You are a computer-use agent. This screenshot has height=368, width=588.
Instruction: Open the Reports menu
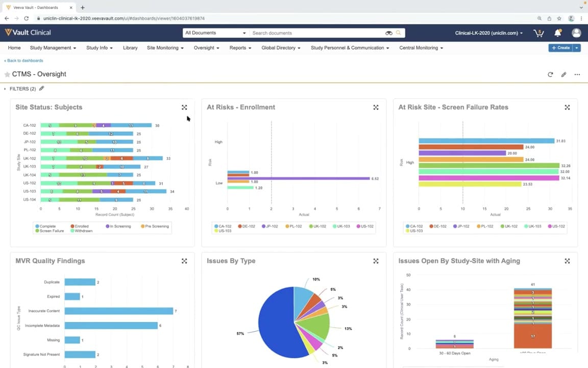[x=240, y=48]
